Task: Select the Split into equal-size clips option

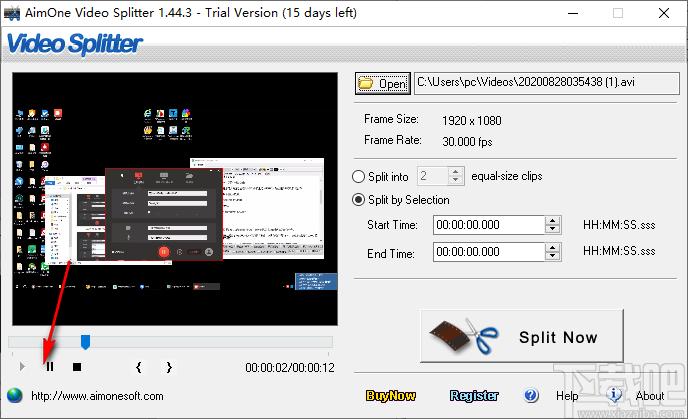Action: [358, 176]
